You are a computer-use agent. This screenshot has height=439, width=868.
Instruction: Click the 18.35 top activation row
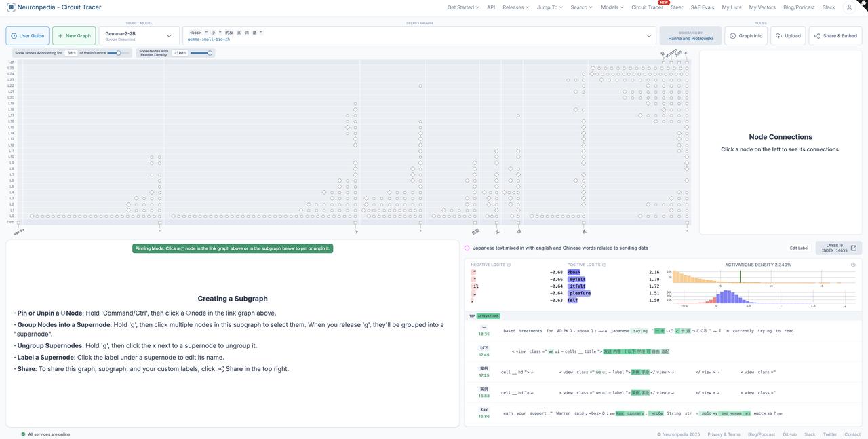coord(663,331)
